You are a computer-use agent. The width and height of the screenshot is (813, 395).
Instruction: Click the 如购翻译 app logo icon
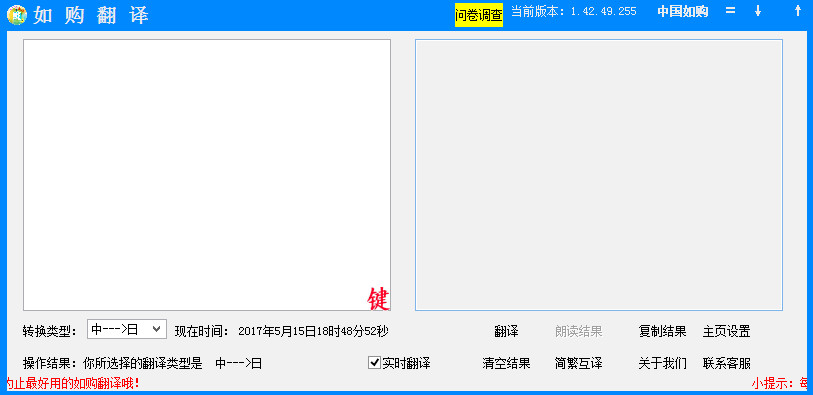(x=17, y=15)
